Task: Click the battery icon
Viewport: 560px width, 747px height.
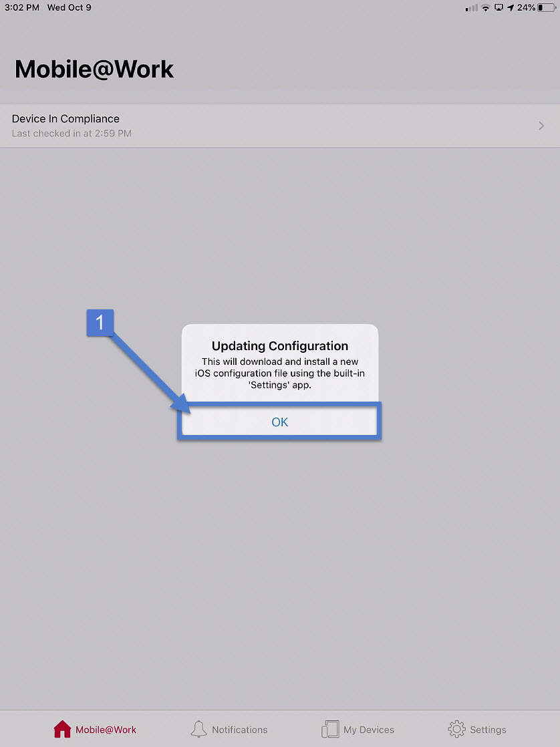Action: 545,8
